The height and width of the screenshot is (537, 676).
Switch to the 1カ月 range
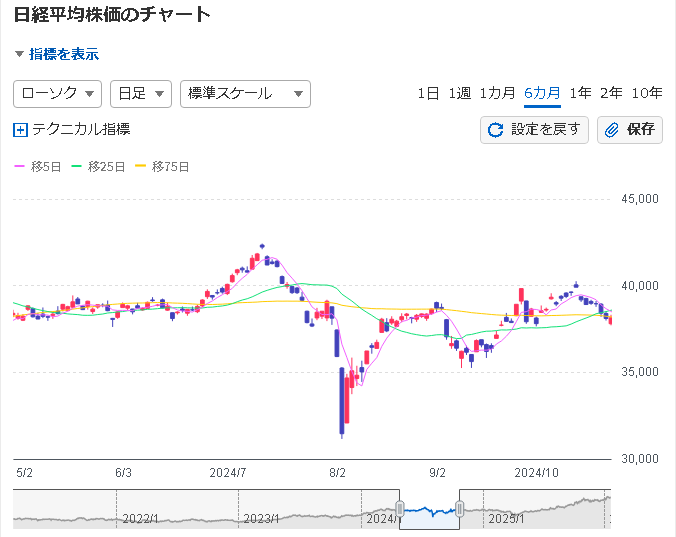[497, 93]
